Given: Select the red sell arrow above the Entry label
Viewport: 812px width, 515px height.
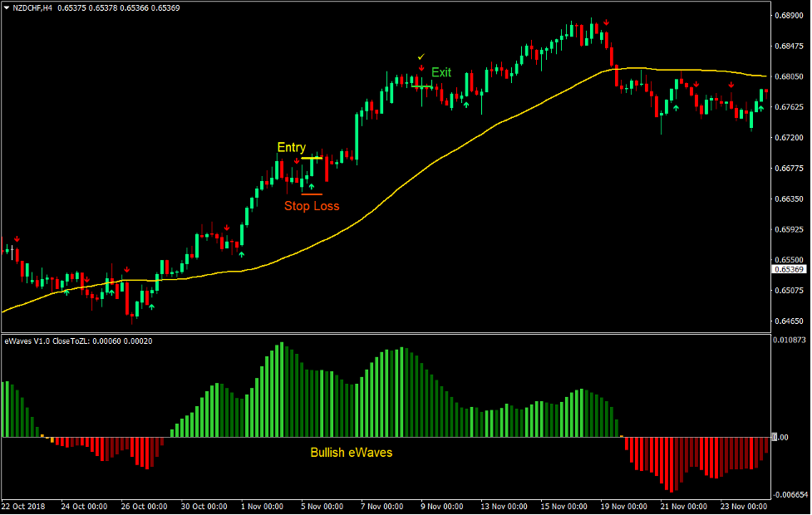Looking at the screenshot, I should (x=297, y=161).
